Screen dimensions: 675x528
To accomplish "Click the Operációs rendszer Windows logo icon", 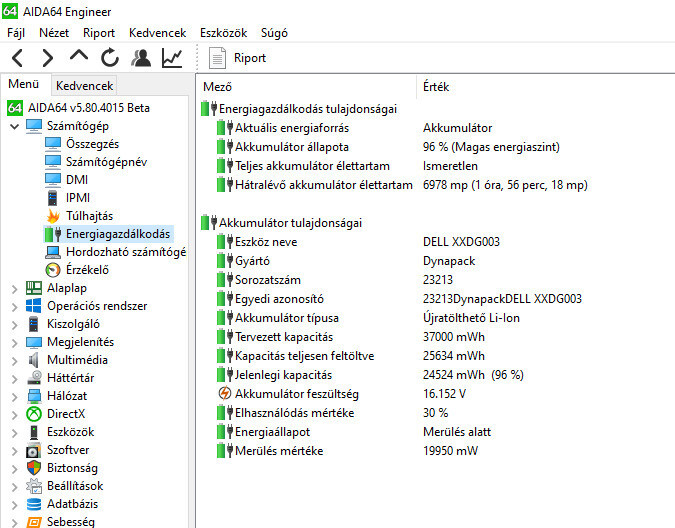I will point(34,306).
